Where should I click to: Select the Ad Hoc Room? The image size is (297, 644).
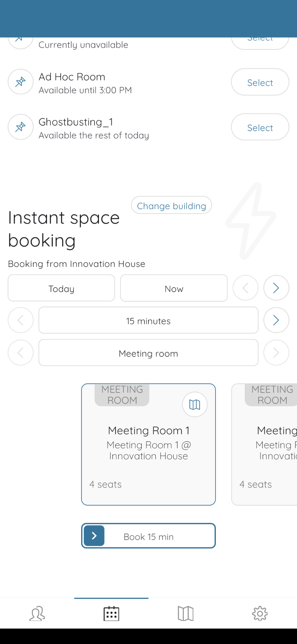(x=260, y=82)
